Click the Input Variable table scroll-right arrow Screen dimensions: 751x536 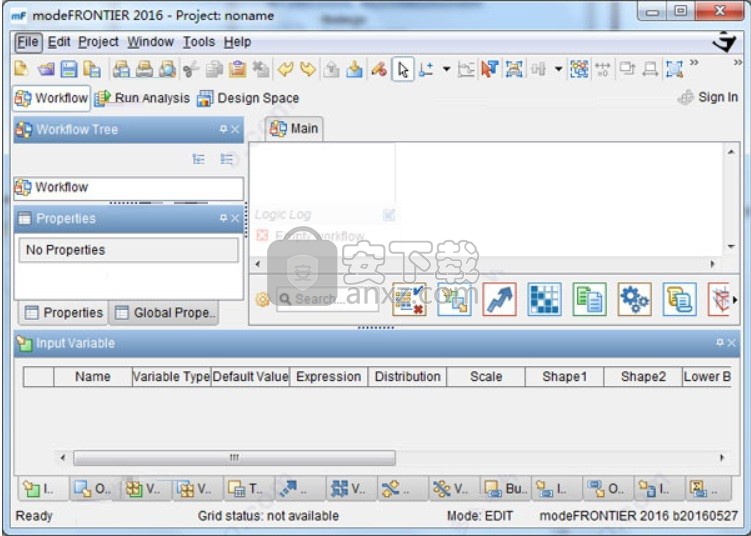[722, 458]
